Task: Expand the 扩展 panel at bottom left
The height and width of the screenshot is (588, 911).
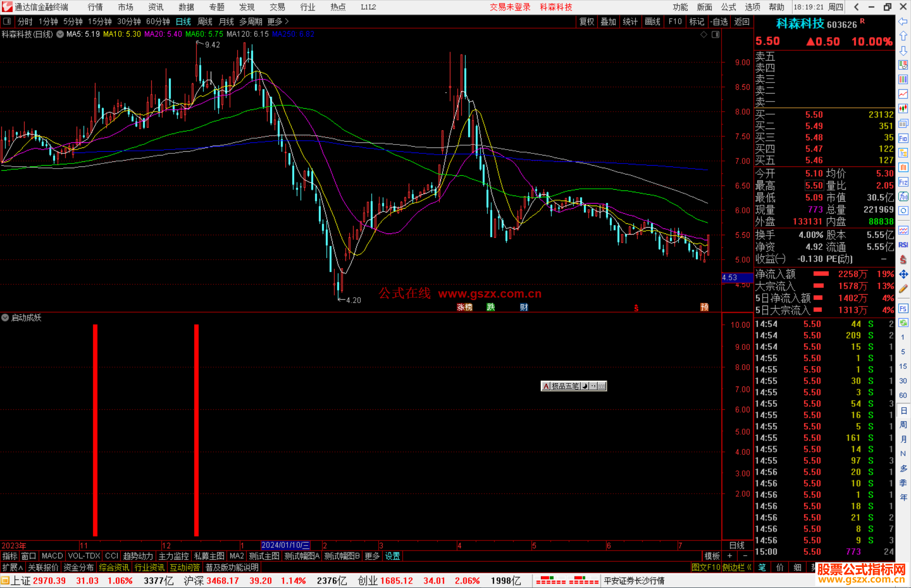Action: point(13,567)
